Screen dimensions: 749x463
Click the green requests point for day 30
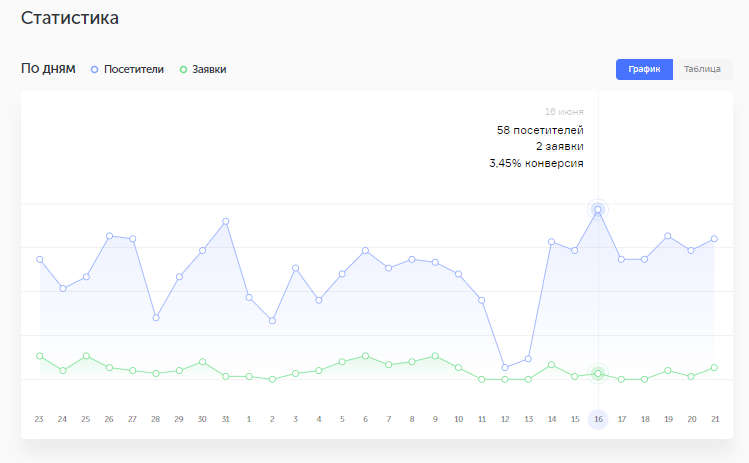pos(202,362)
